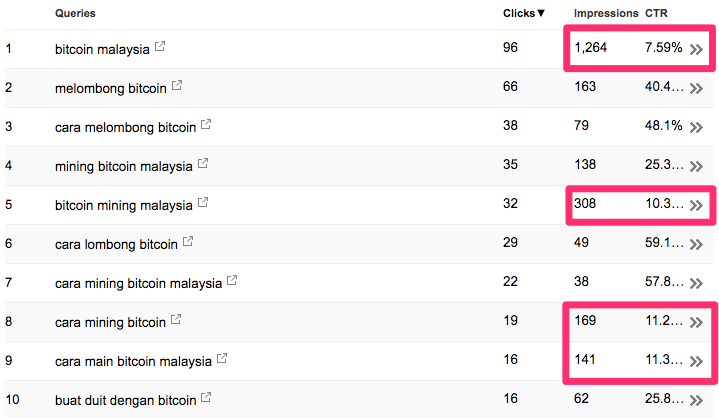The image size is (719, 418).
Task: Sort by Impressions column header
Action: point(605,13)
